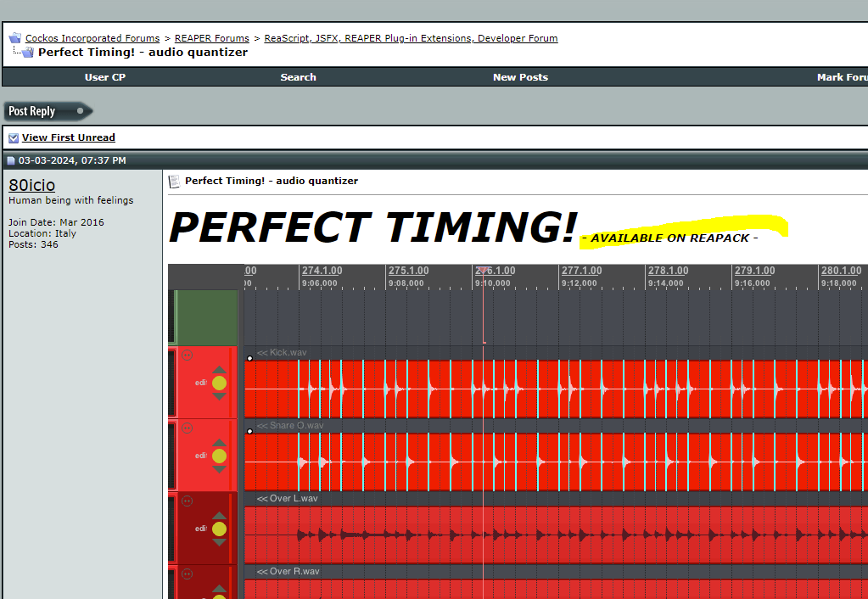The width and height of the screenshot is (868, 599).
Task: Open 80icio user profile
Action: pyautogui.click(x=32, y=185)
